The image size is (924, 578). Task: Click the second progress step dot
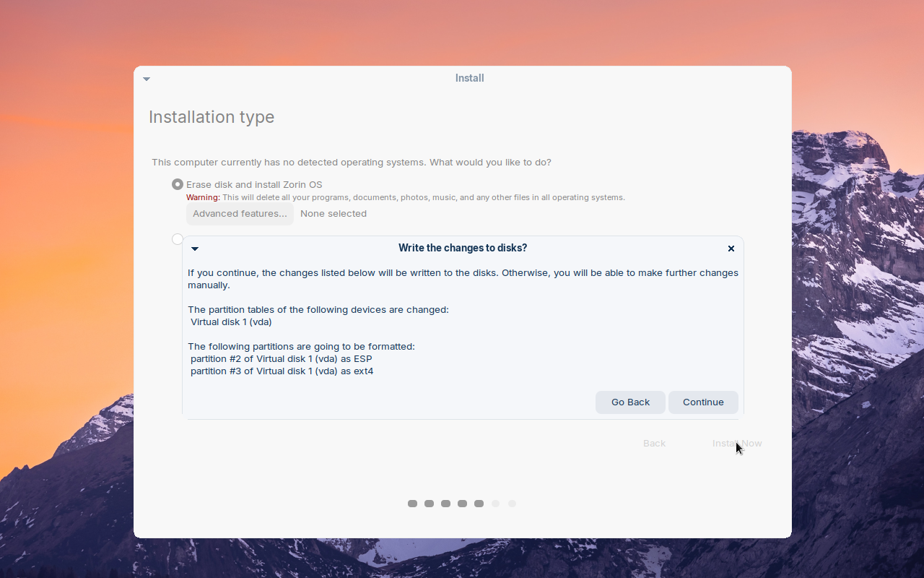click(429, 504)
